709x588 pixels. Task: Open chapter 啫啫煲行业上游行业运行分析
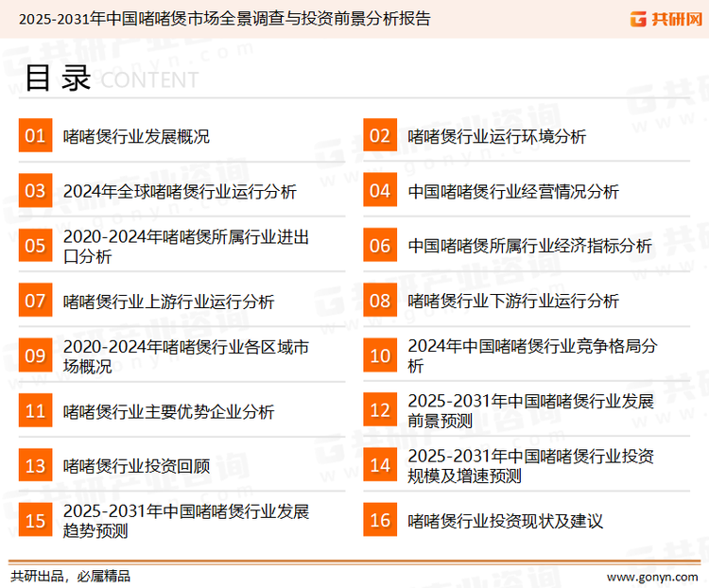[x=168, y=302]
